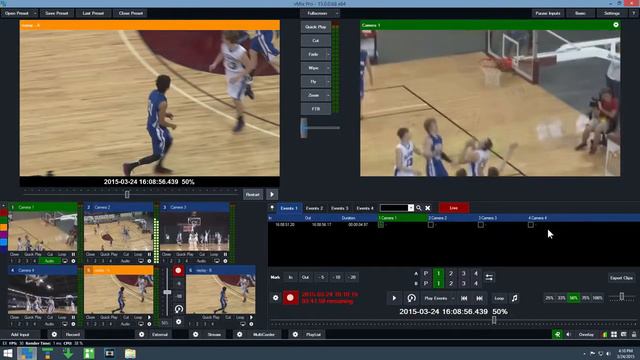Click the events search magnifier icon
This screenshot has height=360, width=640.
pyautogui.click(x=419, y=208)
